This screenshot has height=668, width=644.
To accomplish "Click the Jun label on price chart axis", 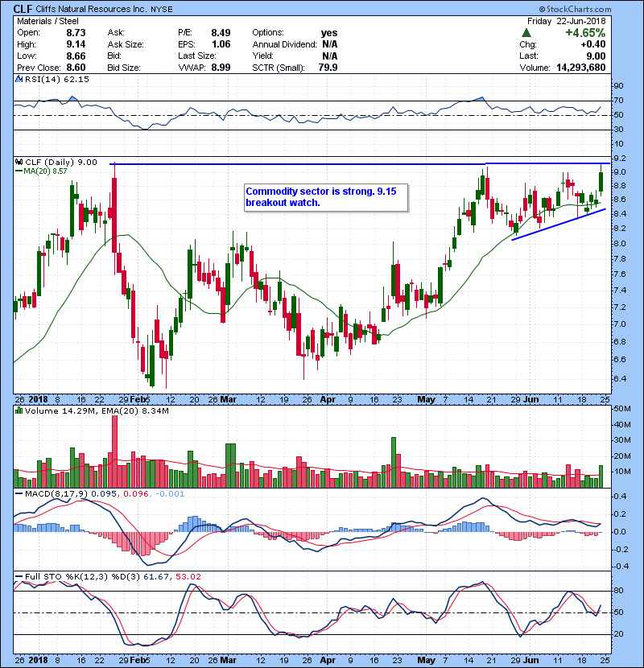I will [530, 399].
